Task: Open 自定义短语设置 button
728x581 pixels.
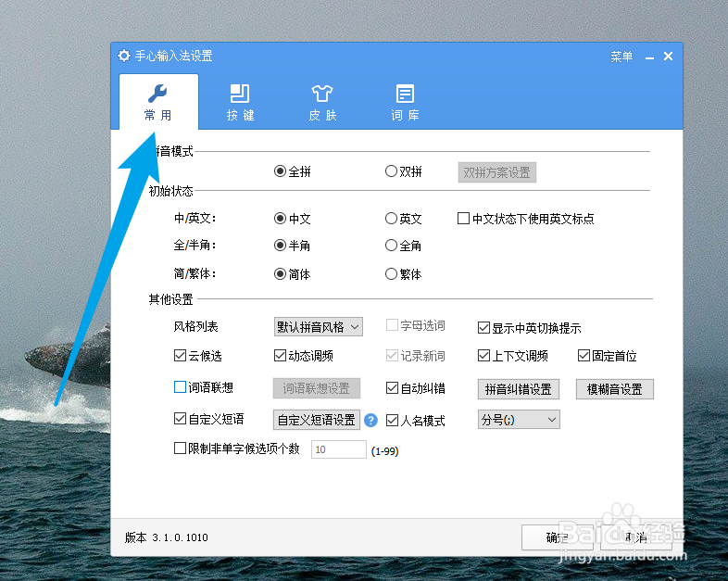Action: [x=316, y=420]
